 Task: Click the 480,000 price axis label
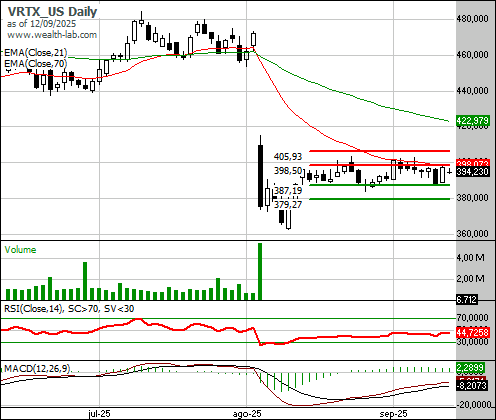coord(472,18)
